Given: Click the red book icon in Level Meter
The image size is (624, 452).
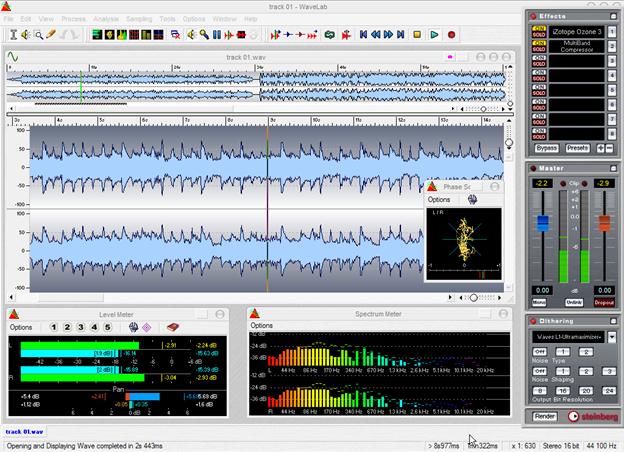Looking at the screenshot, I should pyautogui.click(x=173, y=327).
